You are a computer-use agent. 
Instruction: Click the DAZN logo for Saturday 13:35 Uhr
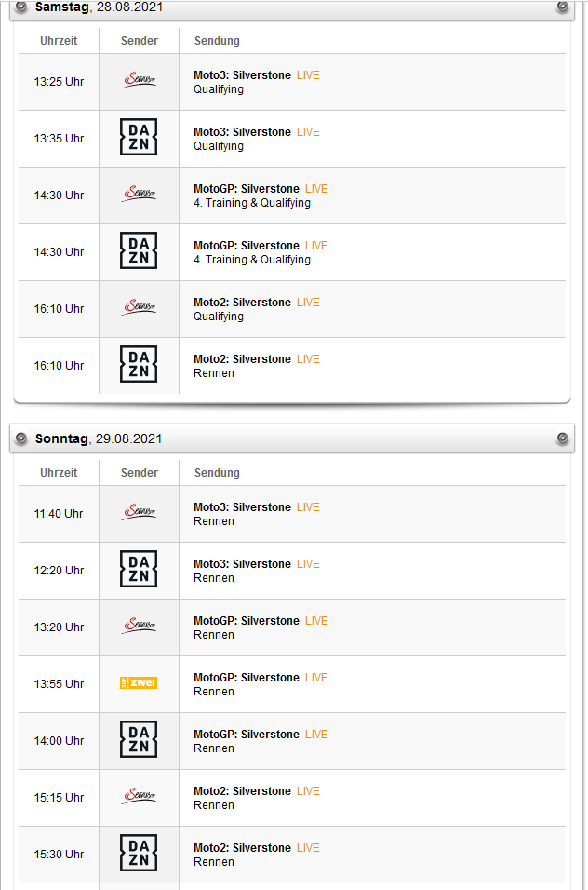(139, 138)
